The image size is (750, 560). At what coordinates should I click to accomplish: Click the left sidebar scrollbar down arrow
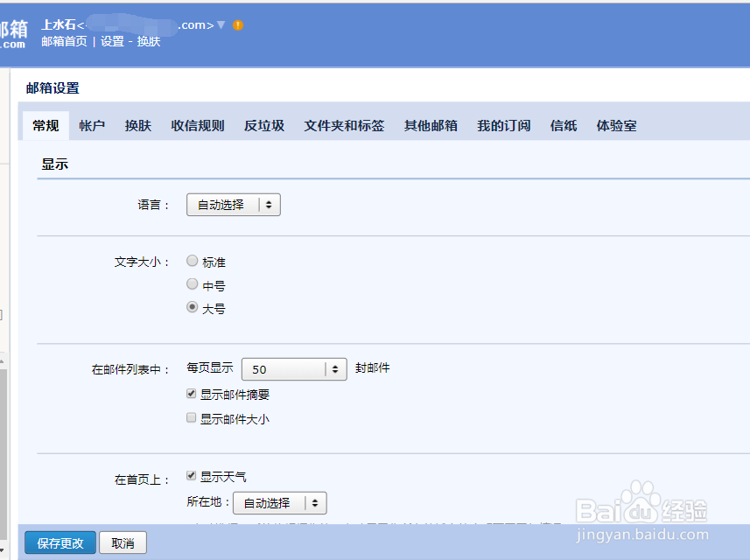tap(3, 550)
